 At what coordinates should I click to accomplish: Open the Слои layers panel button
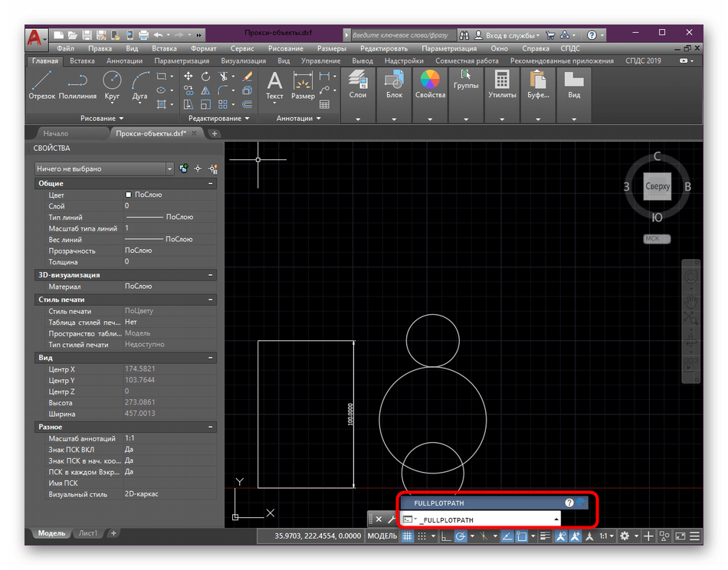[357, 83]
